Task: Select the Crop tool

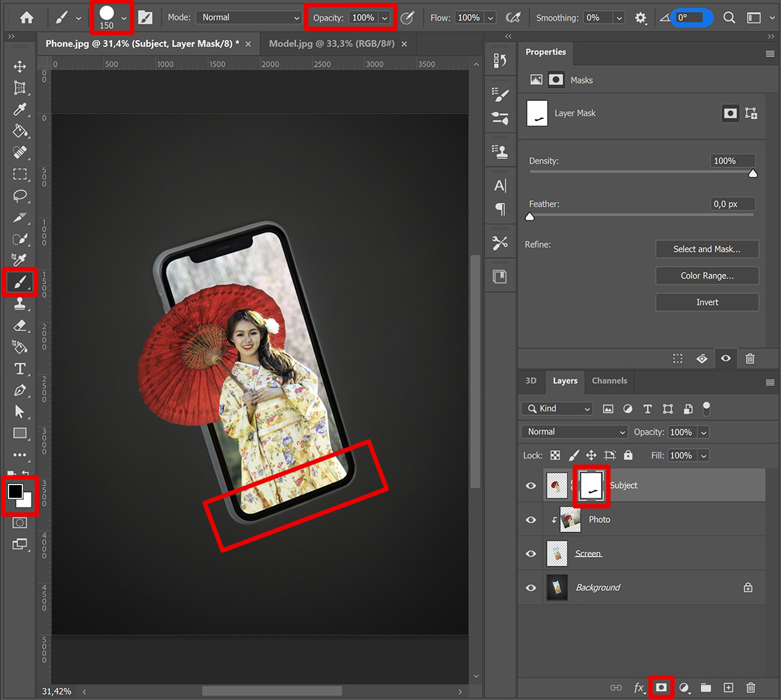Action: [x=20, y=88]
